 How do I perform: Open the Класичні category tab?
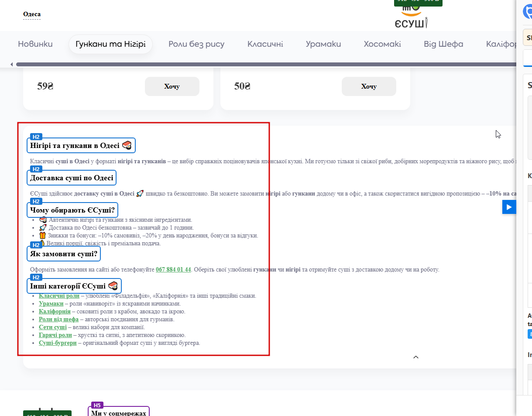[265, 44]
